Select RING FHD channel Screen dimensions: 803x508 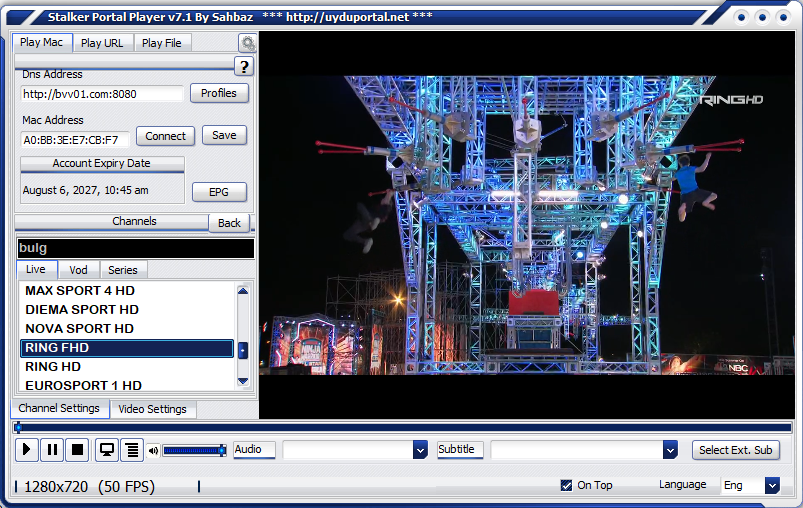126,348
